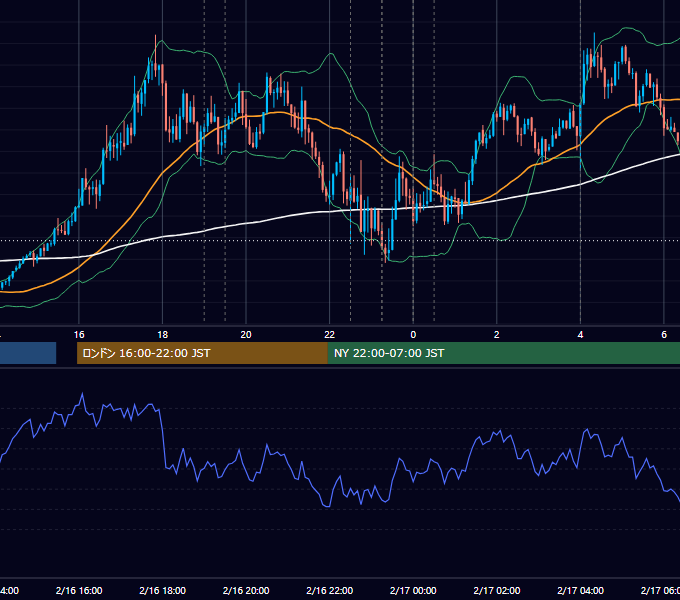Click the 2/16 18:00 date label
The image size is (680, 600).
pyautogui.click(x=162, y=590)
